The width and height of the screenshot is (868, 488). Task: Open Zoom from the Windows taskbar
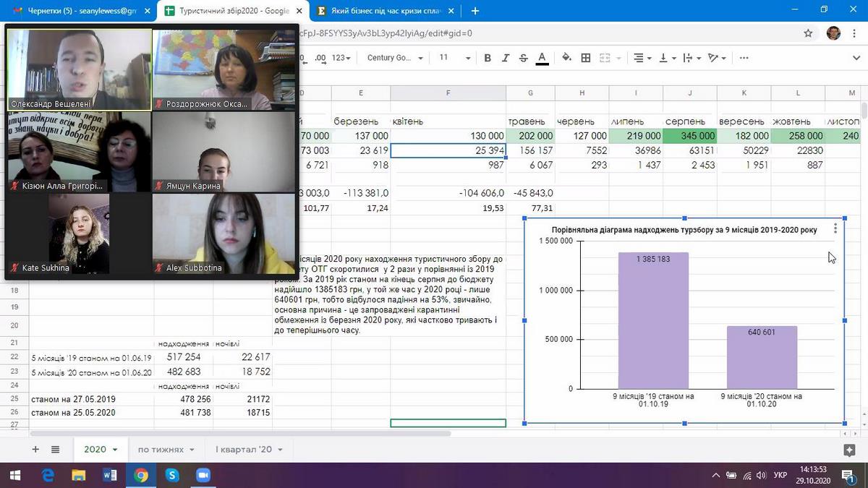203,475
